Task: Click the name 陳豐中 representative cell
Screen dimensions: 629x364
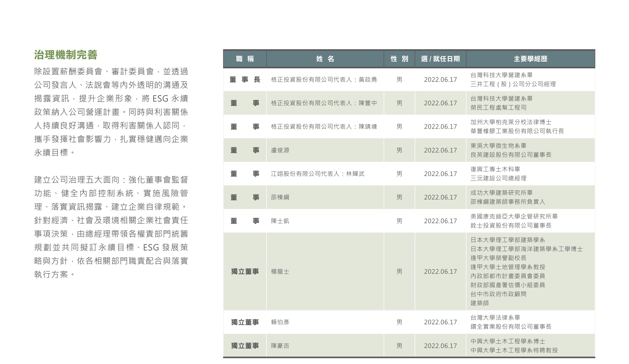Action: 368,103
